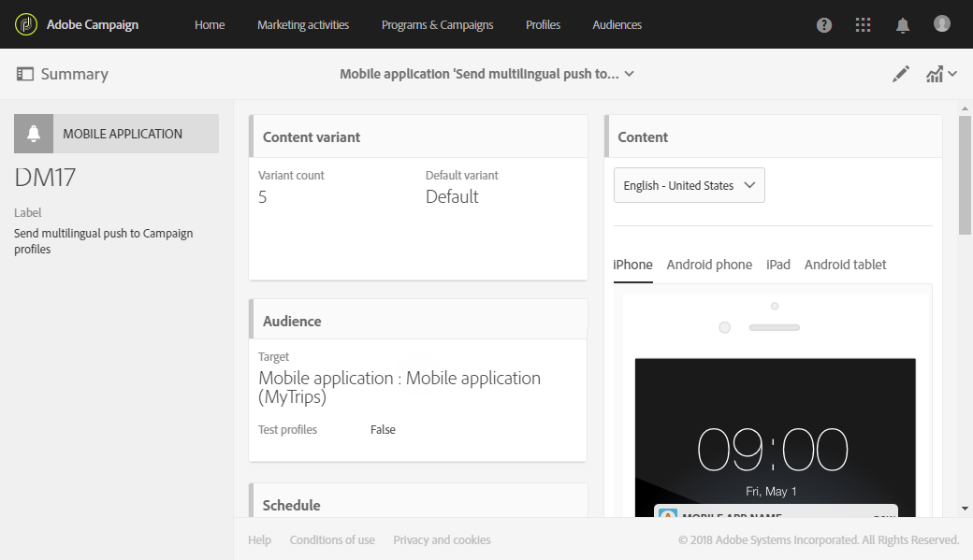The image size is (973, 560).
Task: Click the DM17 delivery ID
Action: 45,178
